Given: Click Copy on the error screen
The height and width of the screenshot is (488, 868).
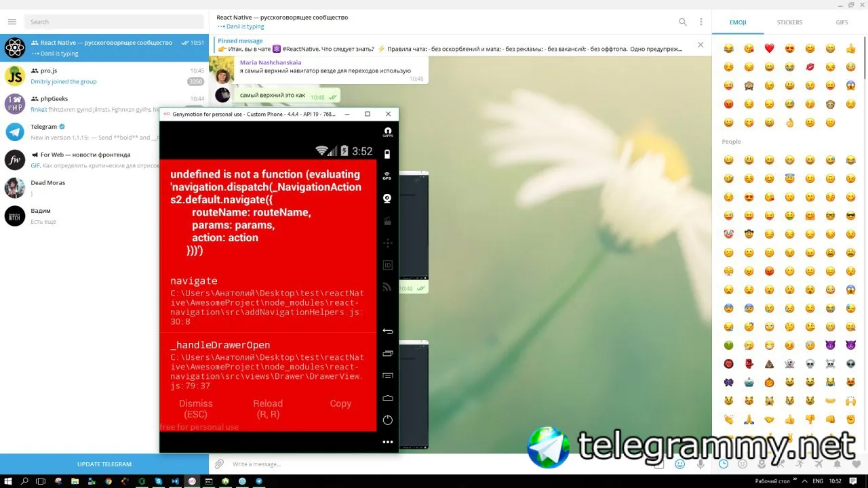Looking at the screenshot, I should click(340, 403).
